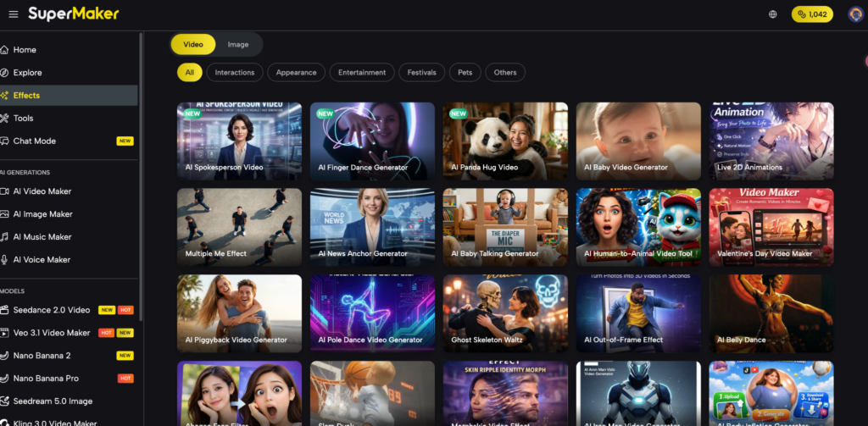The image size is (868, 426).
Task: Click the hamburger menu icon
Action: point(13,14)
